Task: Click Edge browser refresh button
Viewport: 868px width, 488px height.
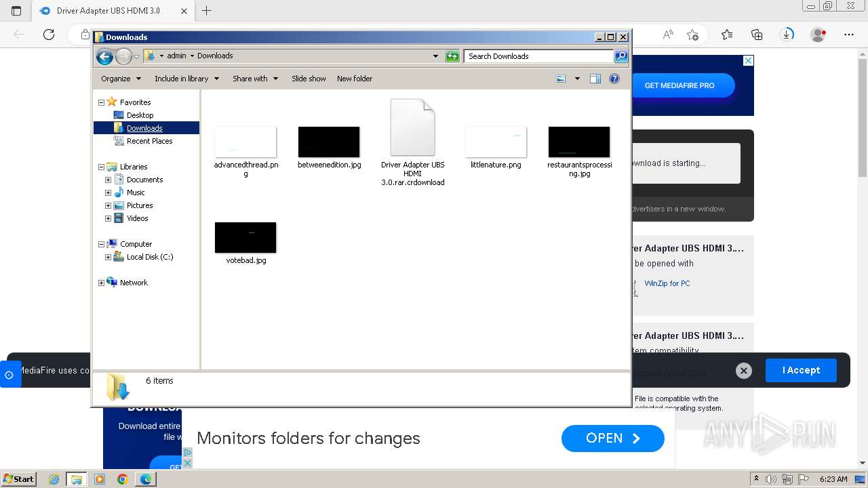Action: tap(49, 34)
